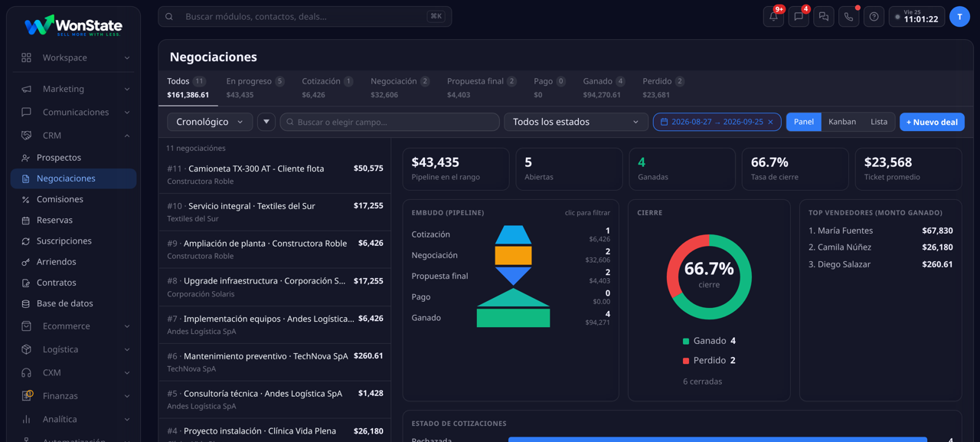Image resolution: width=980 pixels, height=442 pixels.
Task: Open the Cronológico sort dropdown
Action: coord(210,122)
